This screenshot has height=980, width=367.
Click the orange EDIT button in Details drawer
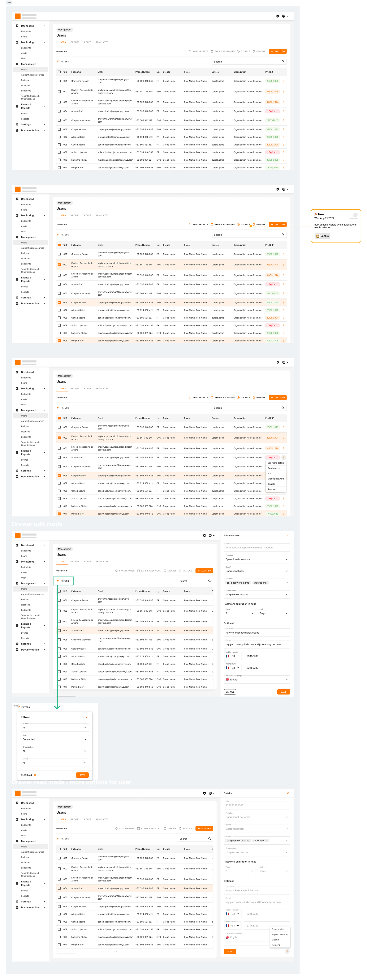click(x=230, y=952)
